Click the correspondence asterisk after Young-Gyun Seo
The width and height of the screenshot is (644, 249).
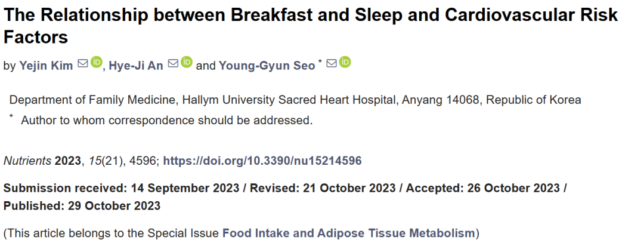click(320, 62)
